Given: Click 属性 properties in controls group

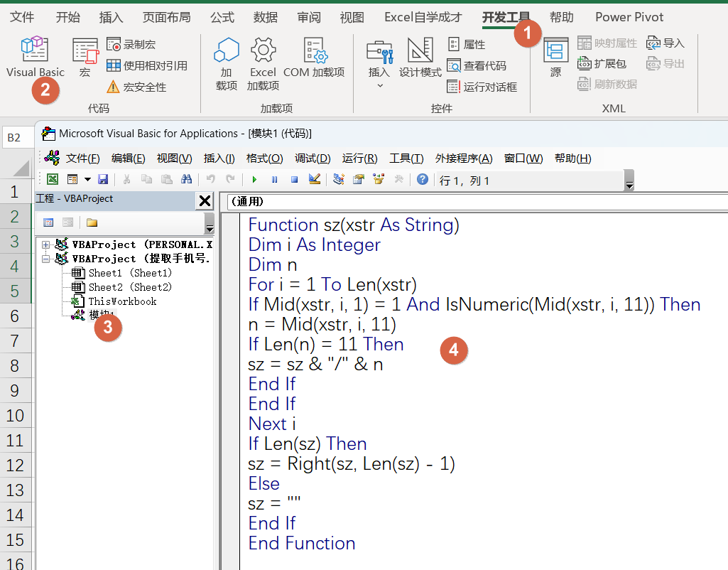Looking at the screenshot, I should (x=467, y=45).
